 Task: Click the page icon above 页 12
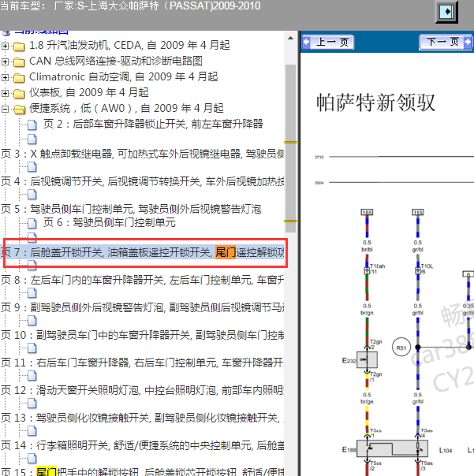pos(32,376)
